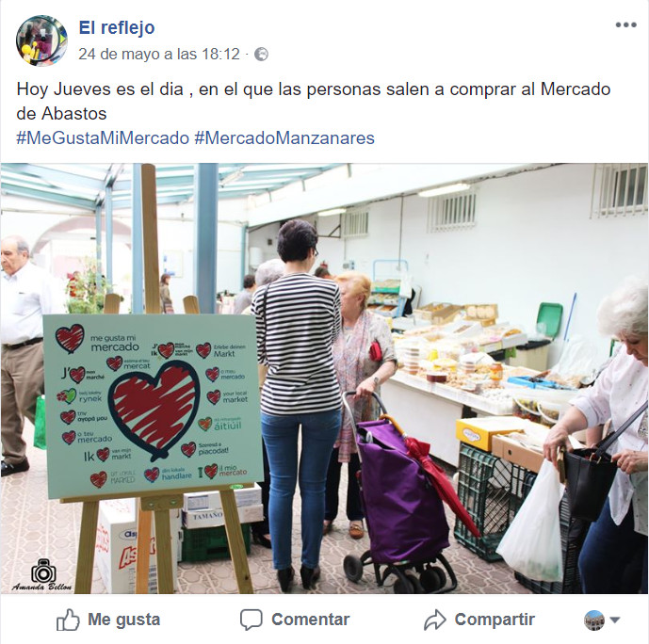Click the purple shopping cart in photo

[400, 491]
